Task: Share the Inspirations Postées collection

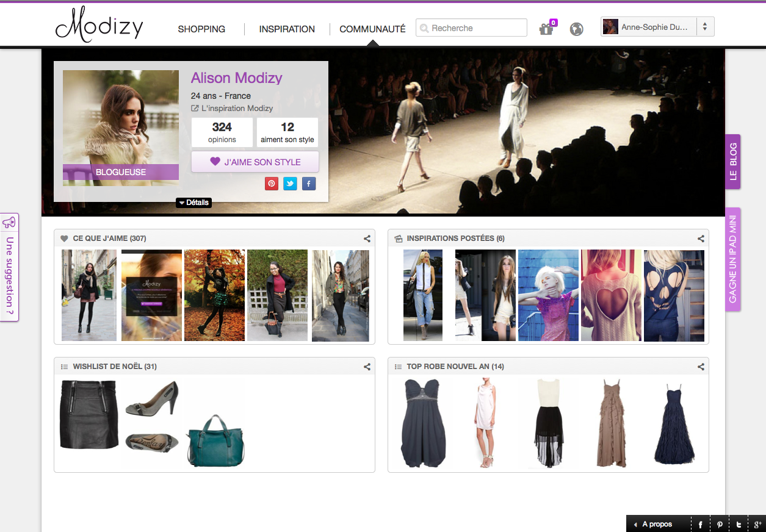Action: [701, 239]
